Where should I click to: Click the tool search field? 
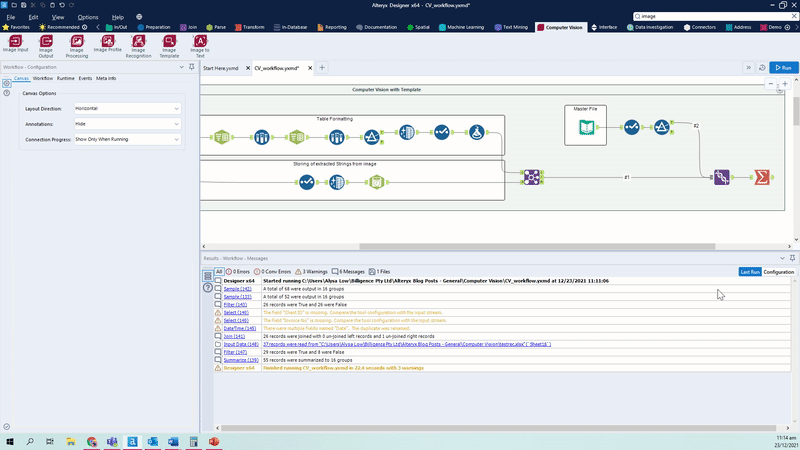click(x=715, y=16)
